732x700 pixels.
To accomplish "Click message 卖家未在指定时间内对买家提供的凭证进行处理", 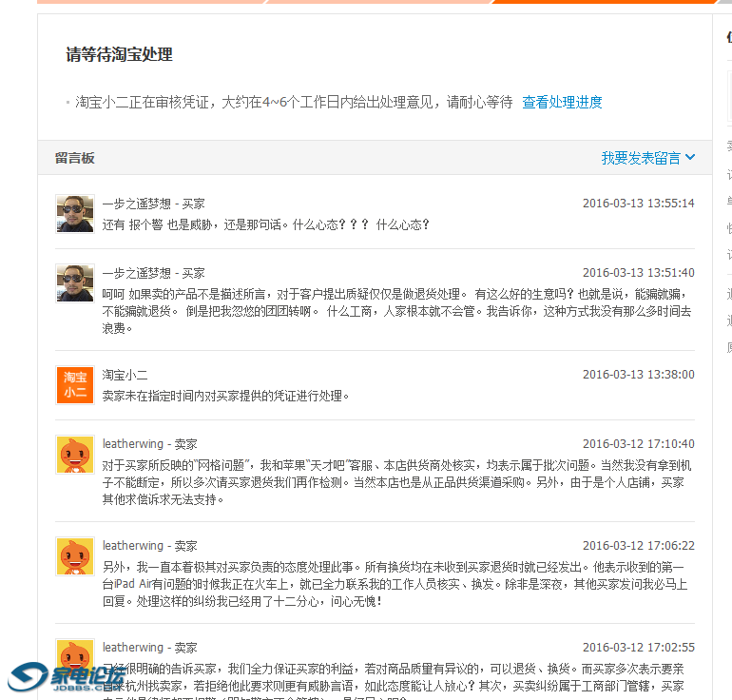I will [x=225, y=396].
